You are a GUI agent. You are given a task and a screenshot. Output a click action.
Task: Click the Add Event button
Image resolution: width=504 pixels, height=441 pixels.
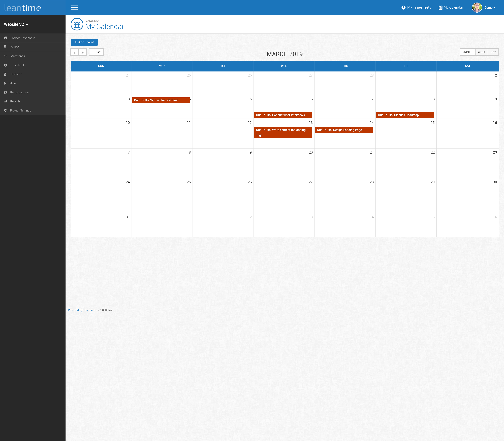(84, 42)
